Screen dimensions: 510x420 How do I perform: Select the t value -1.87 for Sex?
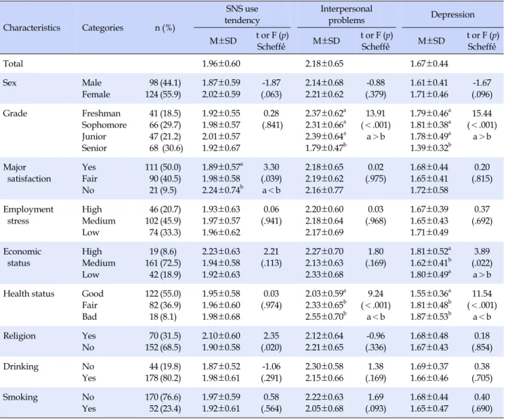[271, 83]
